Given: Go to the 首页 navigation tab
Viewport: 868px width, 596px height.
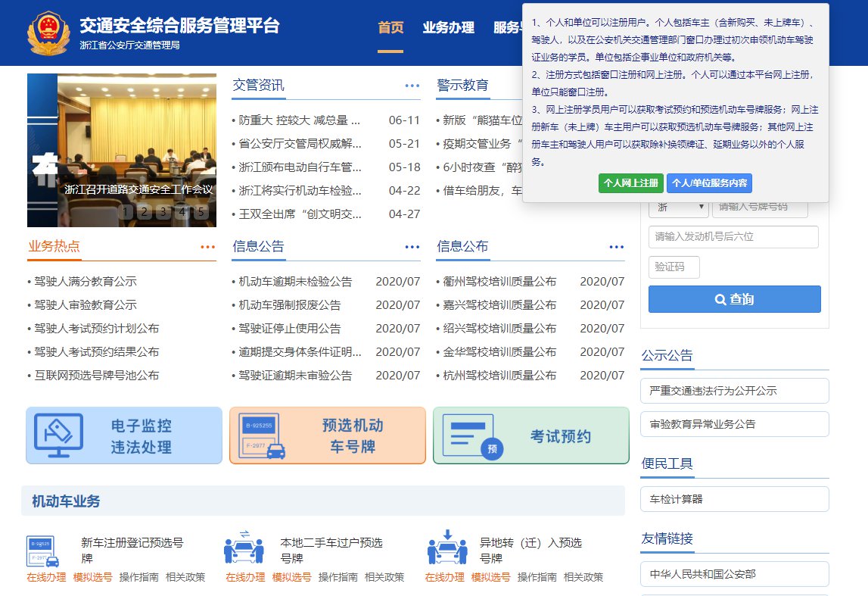Looking at the screenshot, I should click(x=390, y=28).
